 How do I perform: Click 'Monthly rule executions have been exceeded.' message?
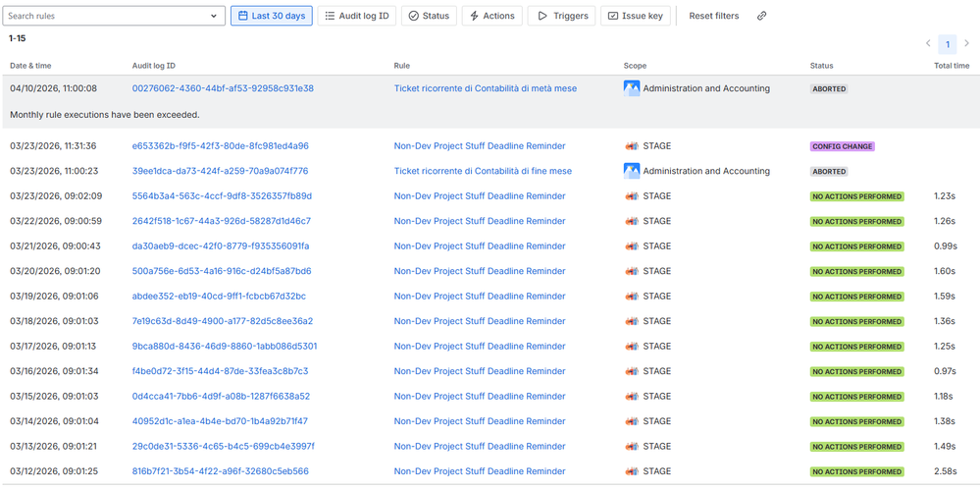[x=104, y=115]
